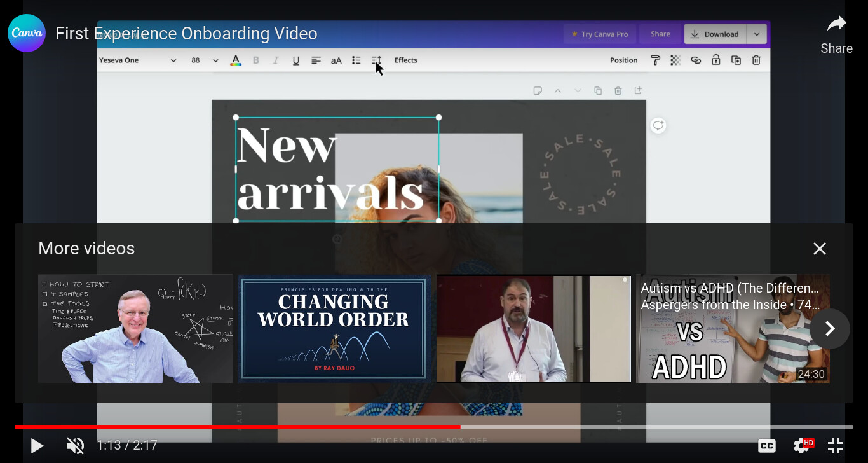Image resolution: width=868 pixels, height=463 pixels.
Task: Expand the arrow next to Download
Action: point(757,34)
